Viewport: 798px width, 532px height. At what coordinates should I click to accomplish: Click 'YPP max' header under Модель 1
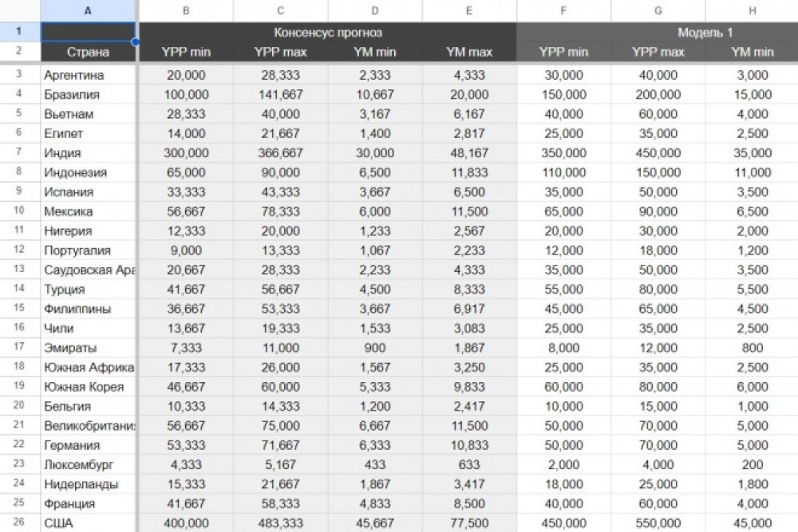[x=658, y=52]
